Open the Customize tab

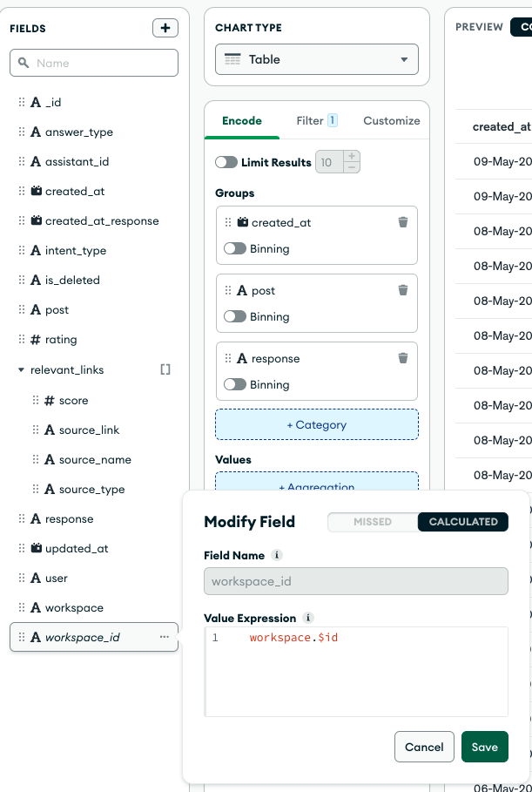tap(391, 120)
